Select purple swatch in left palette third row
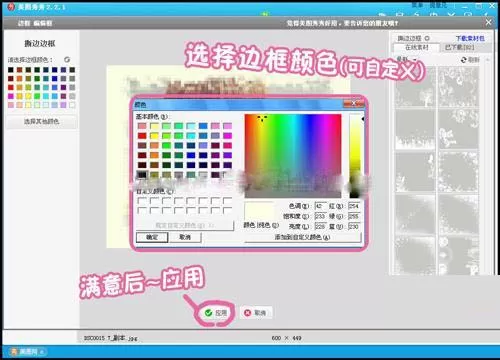 click(x=63, y=87)
